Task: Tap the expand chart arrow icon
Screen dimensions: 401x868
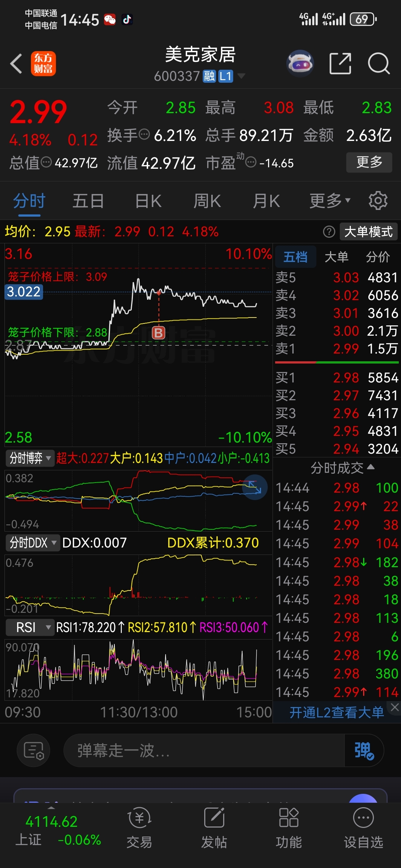Action: click(x=255, y=487)
